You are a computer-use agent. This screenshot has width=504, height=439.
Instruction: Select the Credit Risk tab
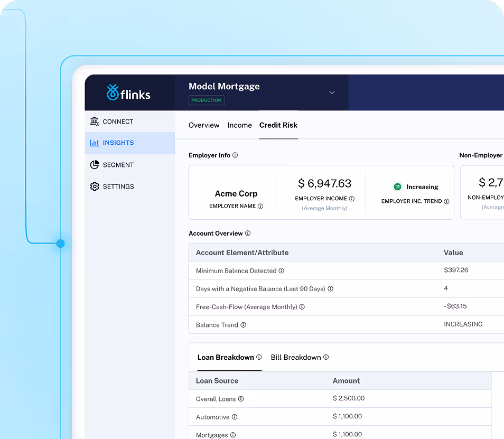[278, 125]
